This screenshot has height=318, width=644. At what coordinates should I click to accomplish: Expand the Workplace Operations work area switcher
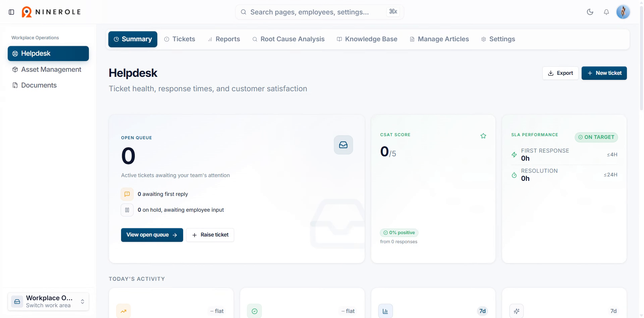pos(48,302)
